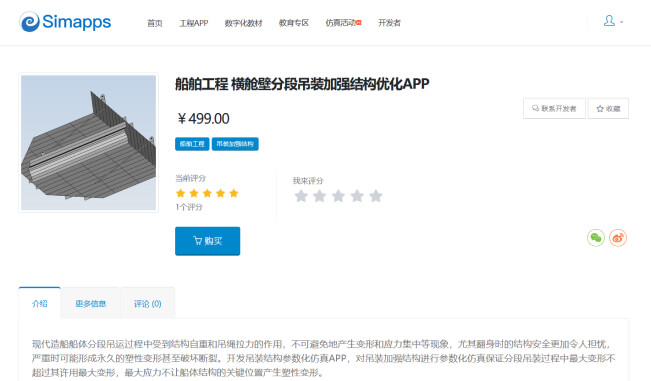The height and width of the screenshot is (381, 651).
Task: Switch to the 更多信息 tab
Action: click(91, 303)
